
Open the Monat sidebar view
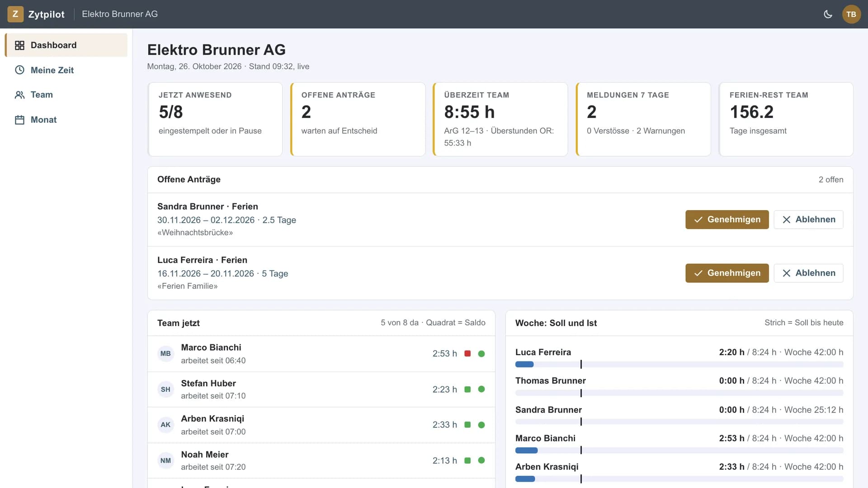[66, 120]
